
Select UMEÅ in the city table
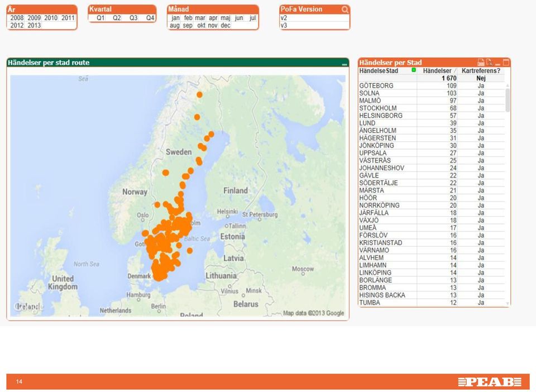pos(367,228)
